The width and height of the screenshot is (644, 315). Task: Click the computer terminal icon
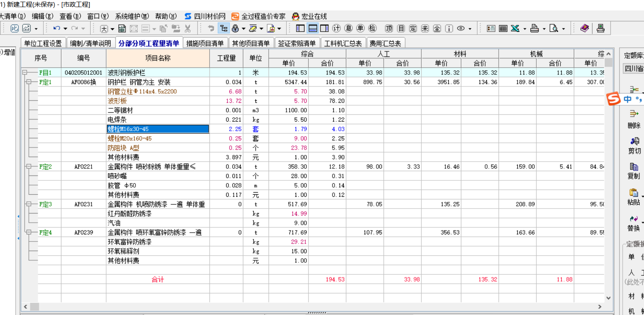(601, 28)
